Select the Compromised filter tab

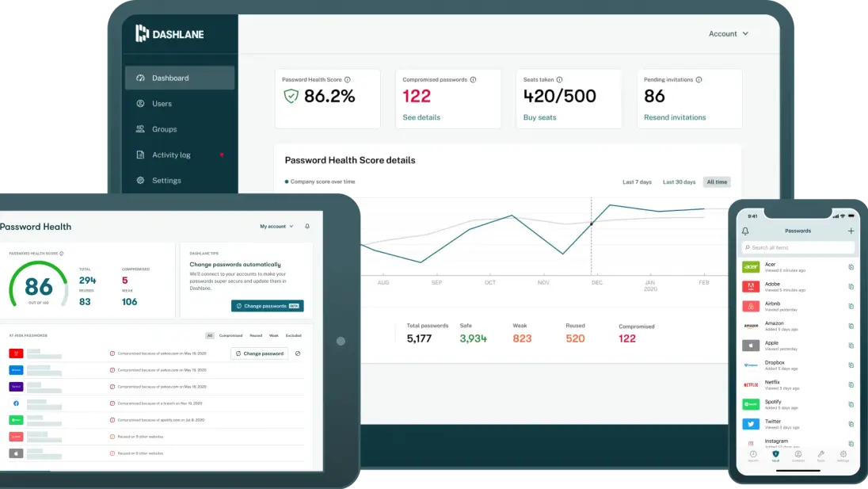(230, 335)
